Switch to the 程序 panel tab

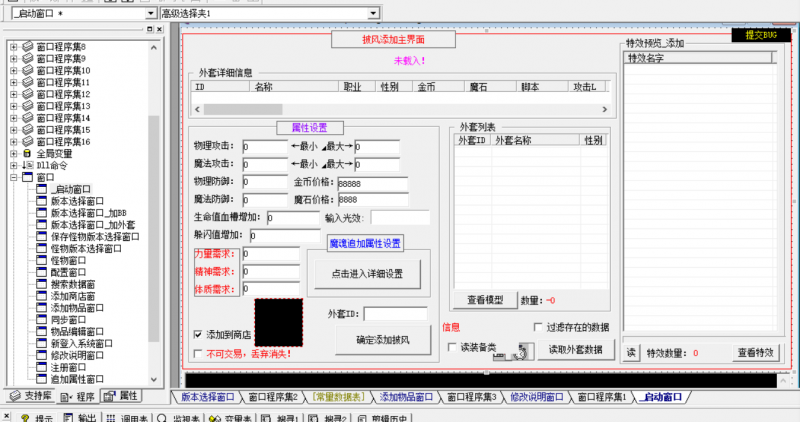(x=78, y=396)
